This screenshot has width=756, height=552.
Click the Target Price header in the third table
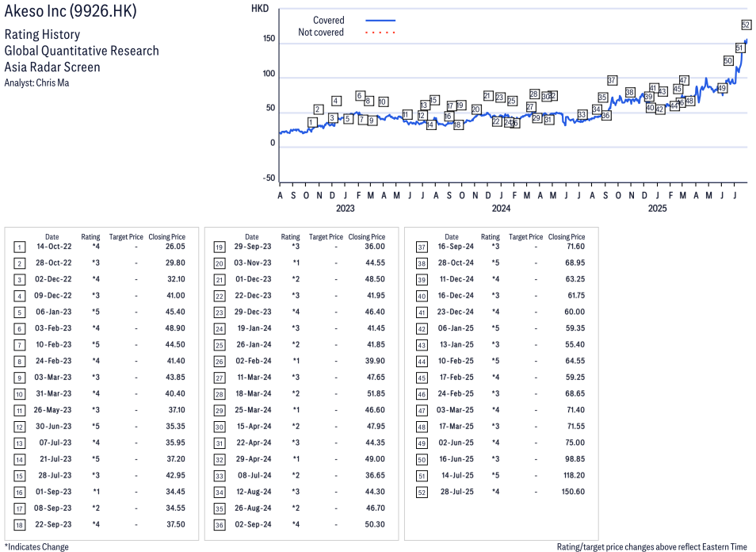525,237
